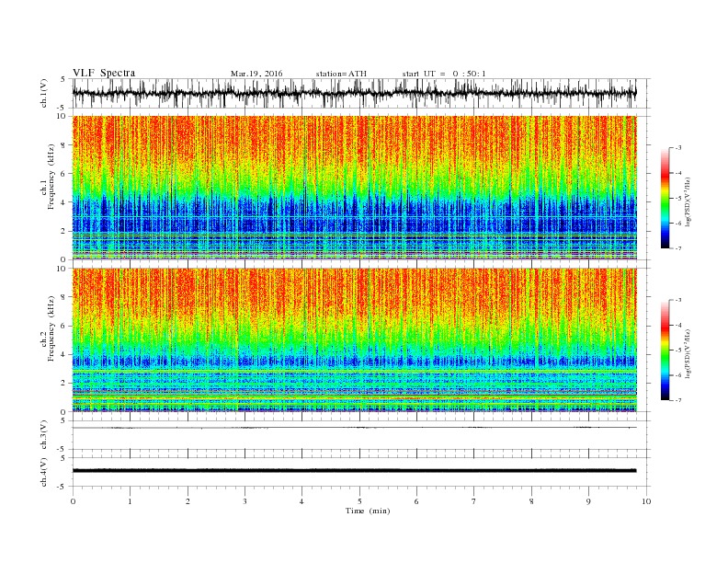The width and height of the screenshot is (728, 563).
Task: Click the "8" tick on the time axis
Action: (531, 501)
